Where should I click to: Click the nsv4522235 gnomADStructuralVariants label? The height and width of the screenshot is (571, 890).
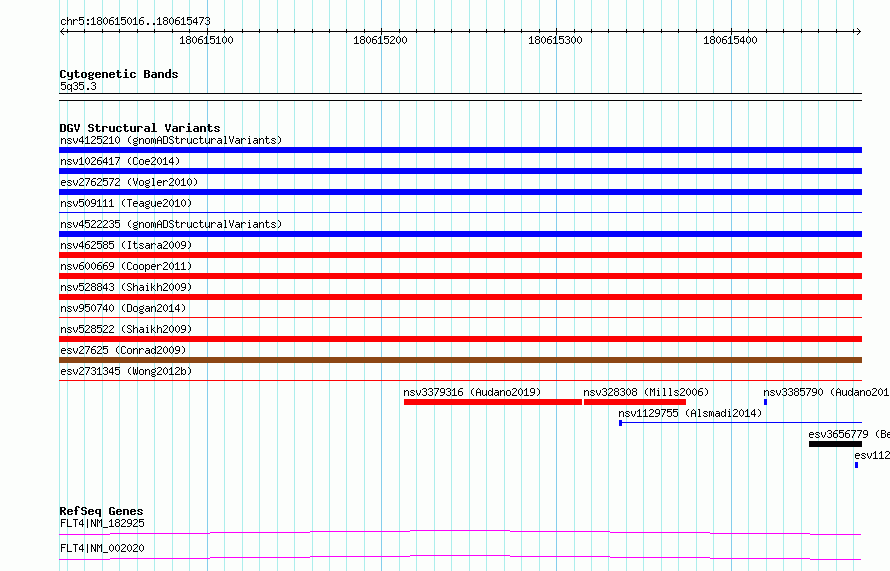(x=171, y=224)
